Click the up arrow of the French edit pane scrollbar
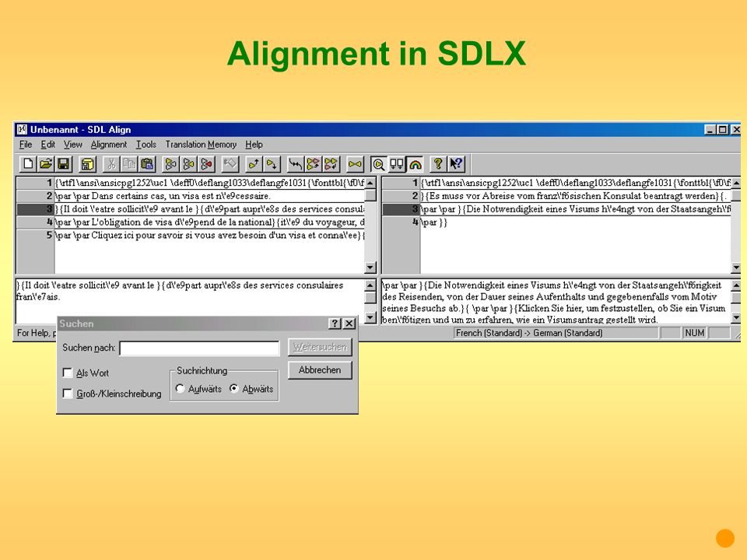747x560 pixels. [x=370, y=285]
